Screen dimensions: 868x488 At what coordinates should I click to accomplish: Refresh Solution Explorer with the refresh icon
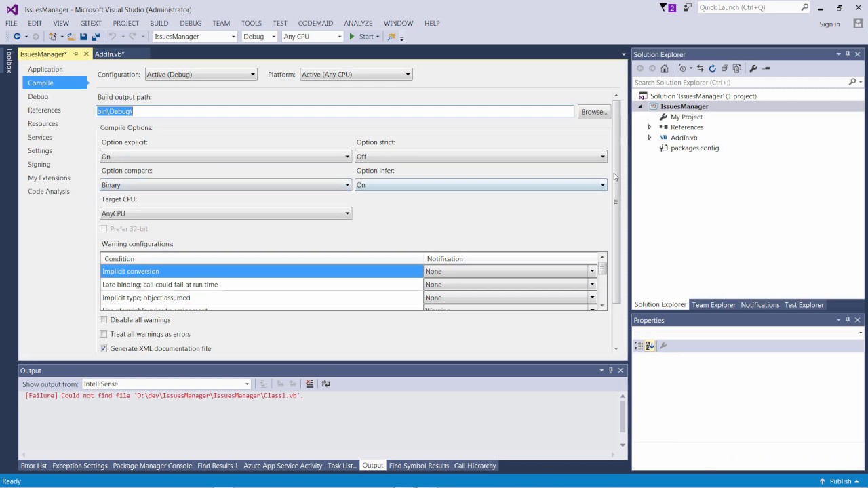(x=712, y=68)
